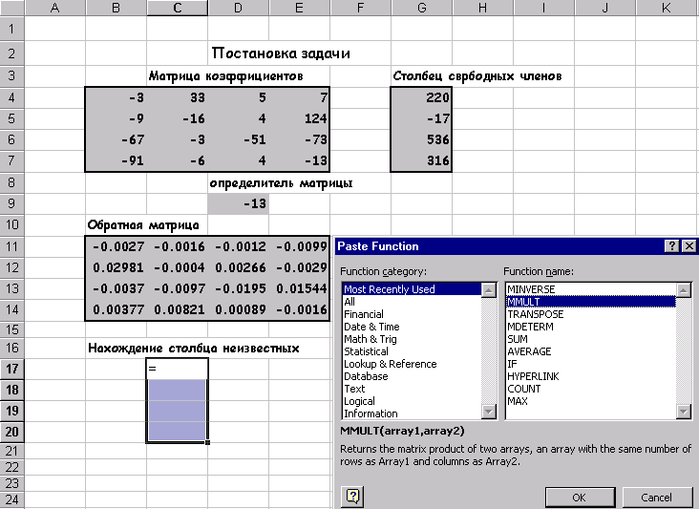This screenshot has width=699, height=509.
Task: Choose SUM in function name list
Action: pyautogui.click(x=591, y=339)
